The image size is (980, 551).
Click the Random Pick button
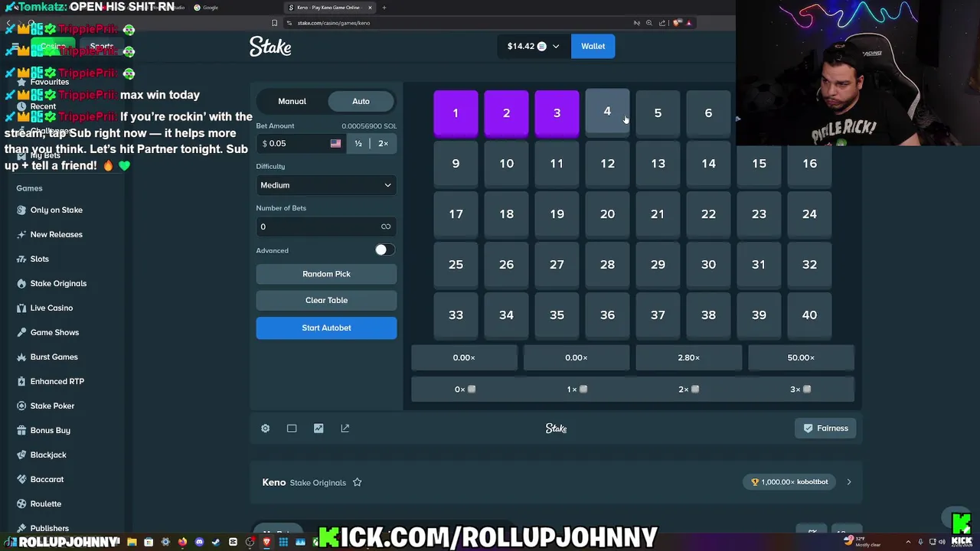[x=326, y=274]
